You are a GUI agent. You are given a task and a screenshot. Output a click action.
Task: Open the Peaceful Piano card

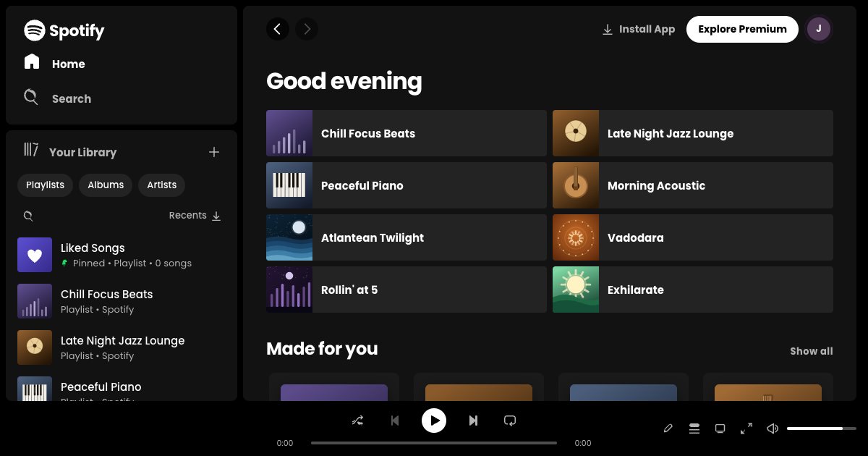(x=407, y=185)
